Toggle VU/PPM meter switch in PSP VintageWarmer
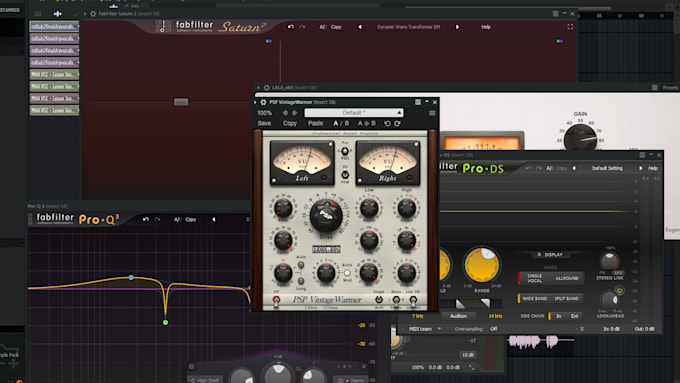Screen dimensions: 680x383 345,174
